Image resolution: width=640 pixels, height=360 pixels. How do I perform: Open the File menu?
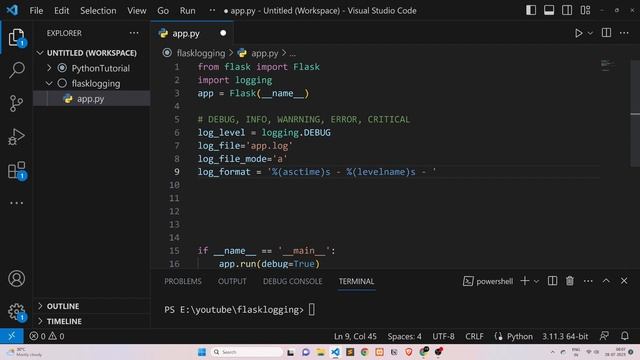click(36, 11)
